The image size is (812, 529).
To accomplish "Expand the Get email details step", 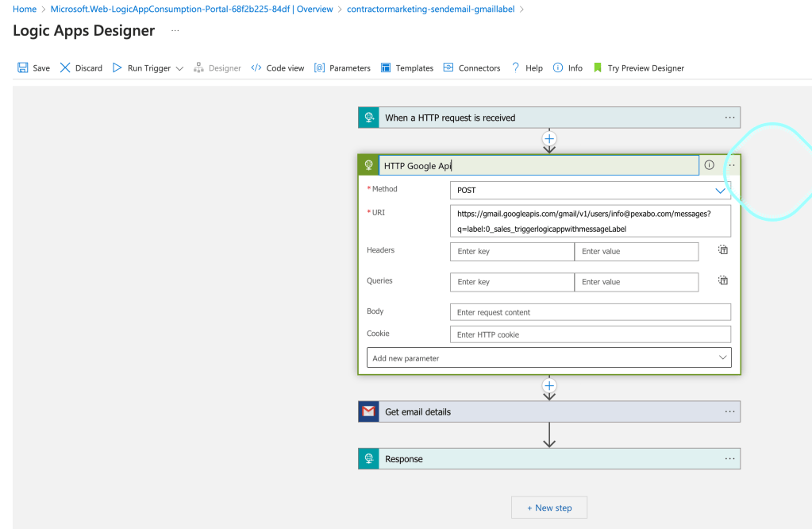I will pyautogui.click(x=549, y=411).
